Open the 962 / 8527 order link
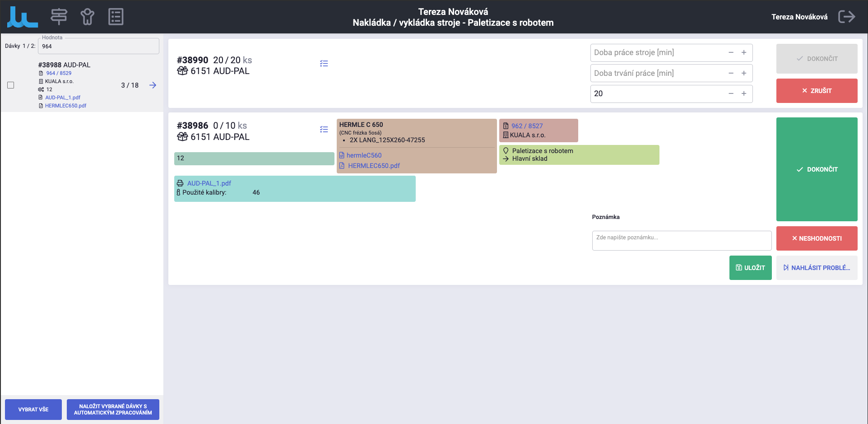 [x=527, y=126]
